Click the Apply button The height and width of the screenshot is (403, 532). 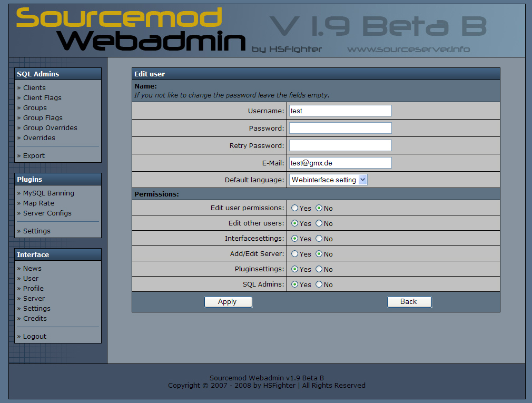click(x=229, y=302)
